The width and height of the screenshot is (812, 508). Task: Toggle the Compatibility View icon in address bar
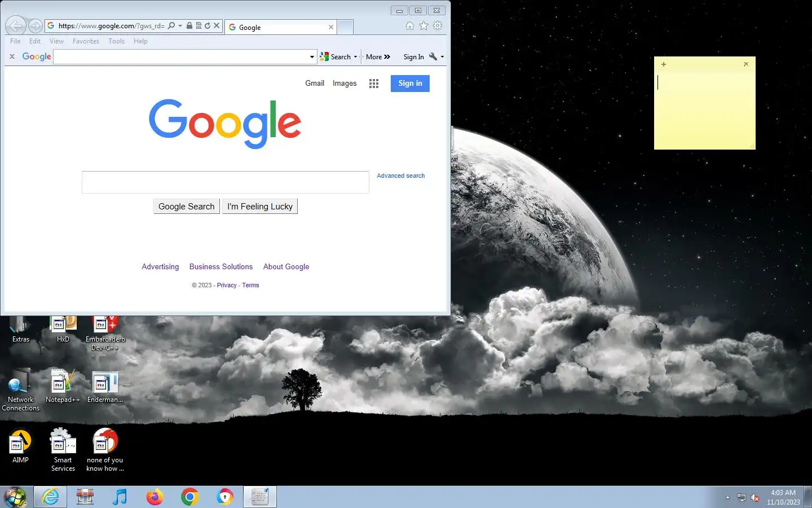(198, 25)
